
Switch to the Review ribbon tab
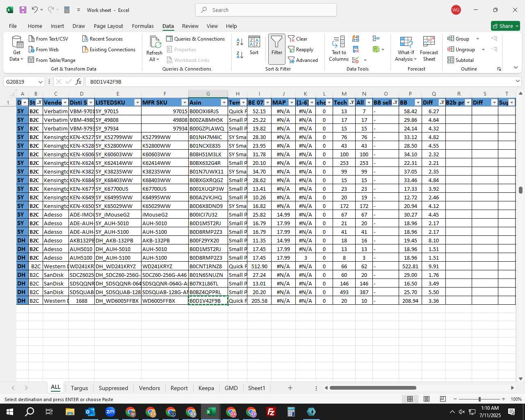(x=190, y=26)
